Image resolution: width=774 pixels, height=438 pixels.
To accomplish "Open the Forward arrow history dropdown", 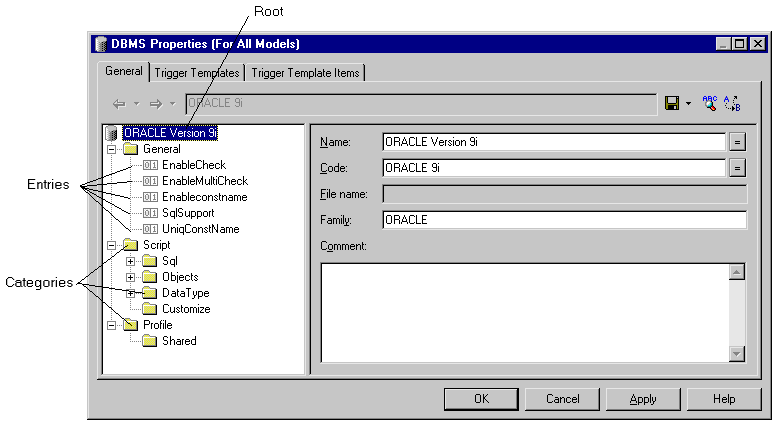I will [172, 104].
